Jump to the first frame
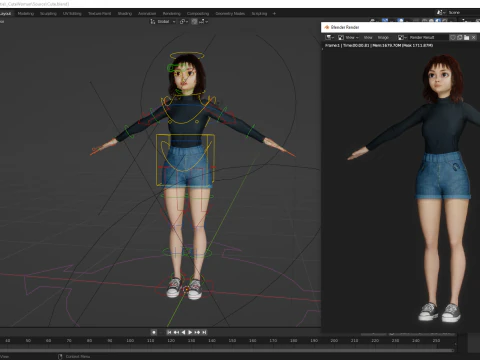The image size is (480, 360). point(169,332)
